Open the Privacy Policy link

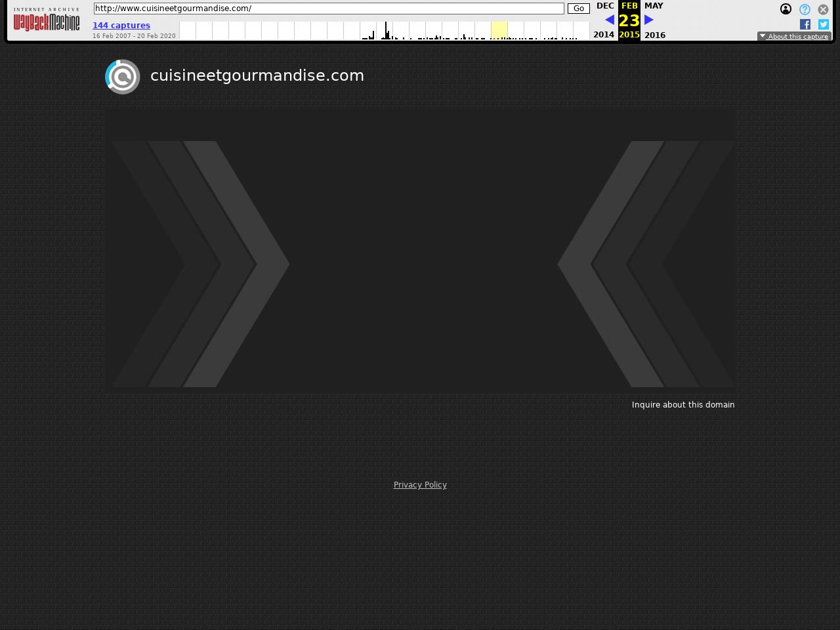[420, 485]
